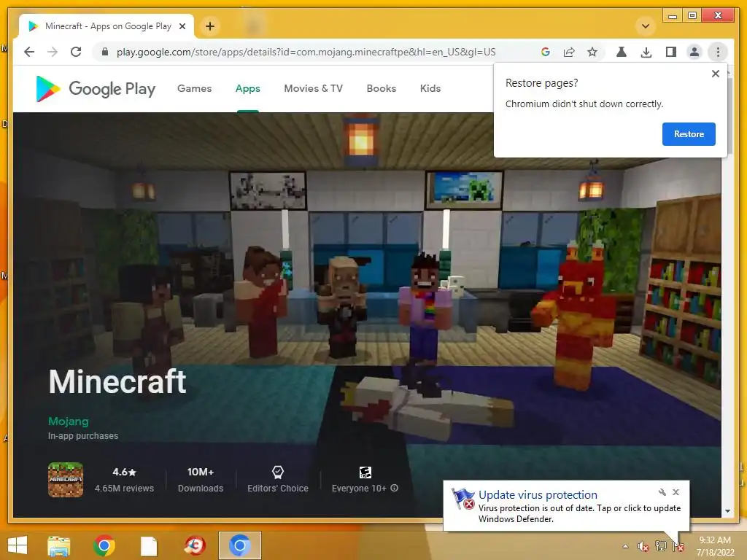
Task: Click the muted volume tray icon
Action: click(643, 546)
